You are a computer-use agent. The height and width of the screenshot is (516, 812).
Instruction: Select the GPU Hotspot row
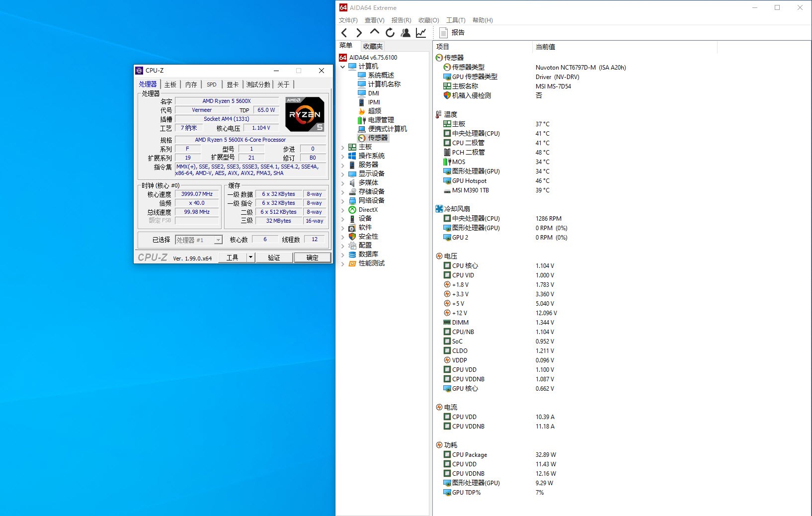coord(497,181)
